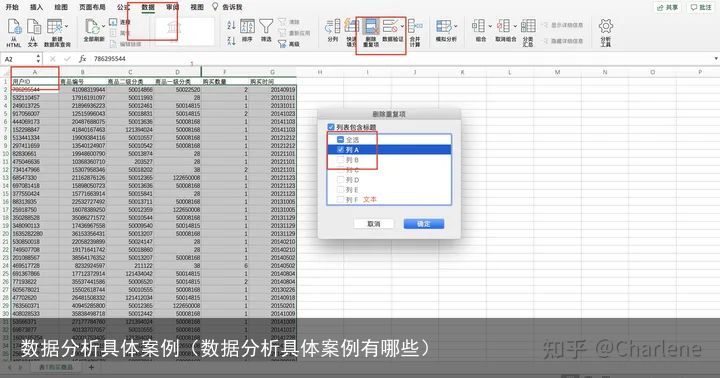Click 模拟分析 what-if analysis icon

tap(444, 26)
